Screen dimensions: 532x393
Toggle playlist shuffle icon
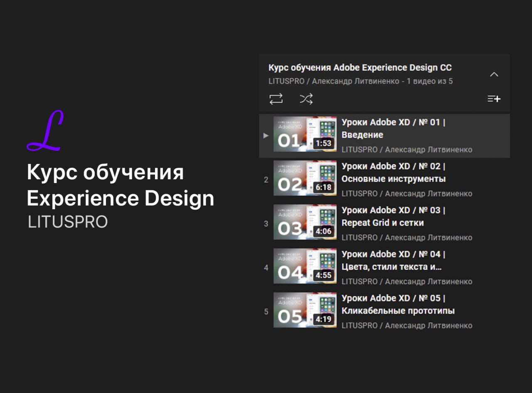306,99
